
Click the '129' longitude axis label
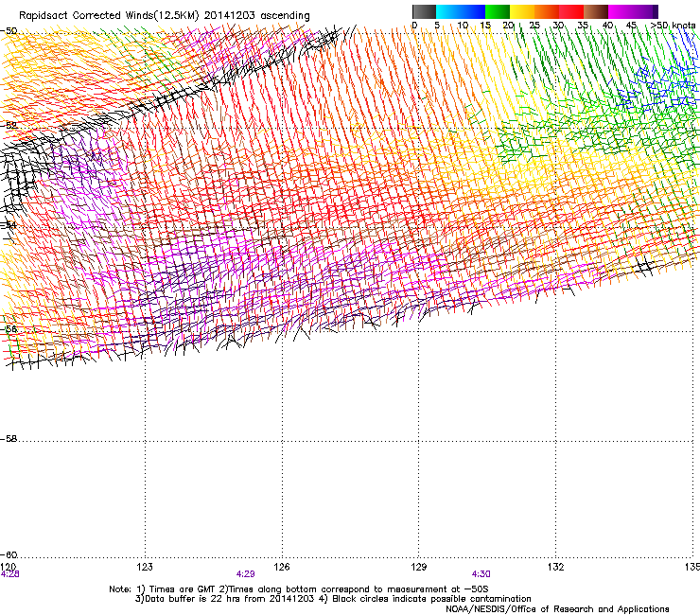pyautogui.click(x=419, y=567)
